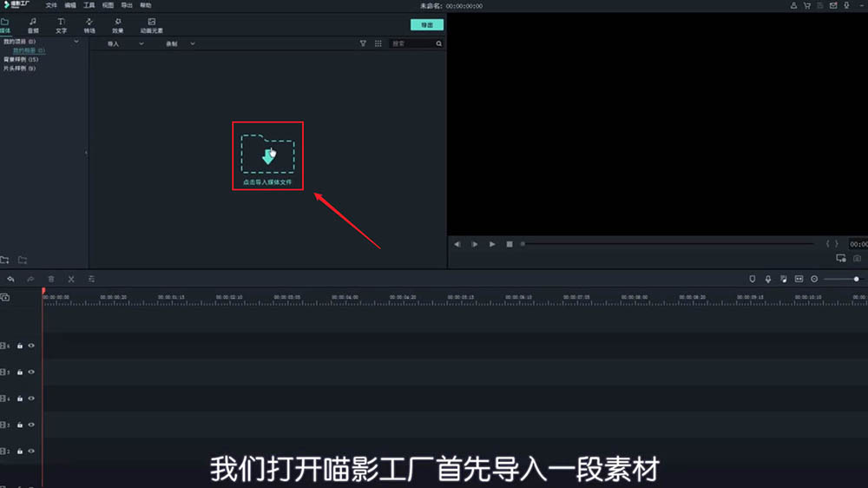This screenshot has width=868, height=488.
Task: Open the 视图 (View) menu
Action: coord(108,5)
